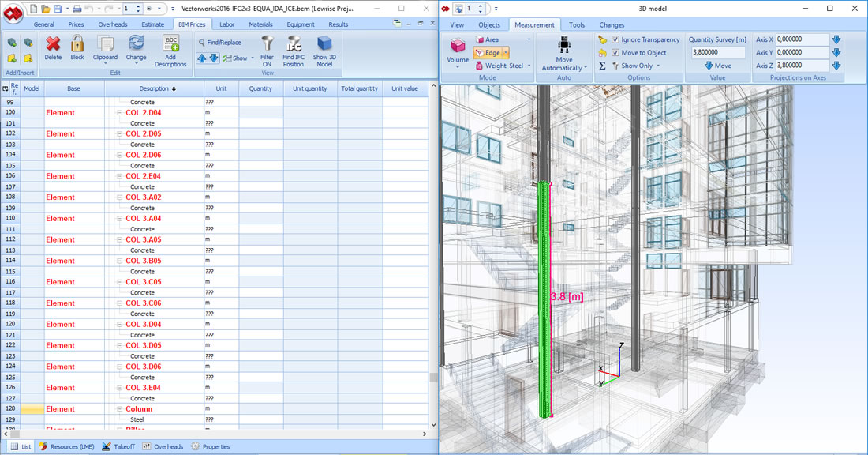Viewport: 868px width, 455px height.
Task: Open the Show Only dropdown
Action: coord(658,66)
